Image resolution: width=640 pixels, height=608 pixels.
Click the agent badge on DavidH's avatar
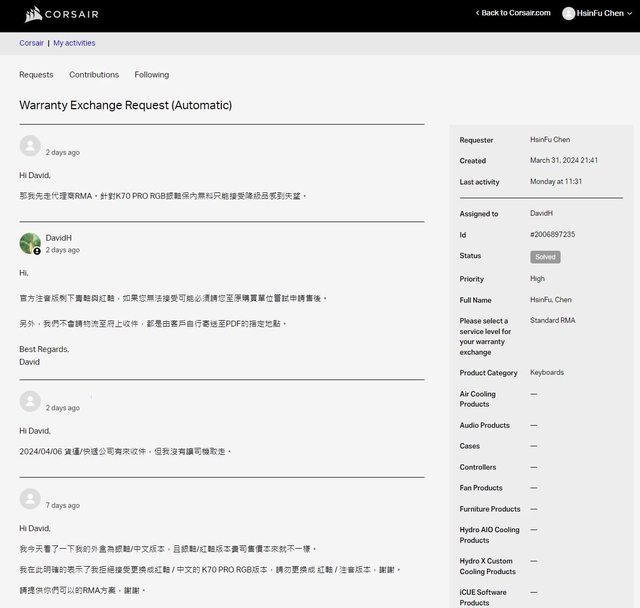(x=38, y=251)
